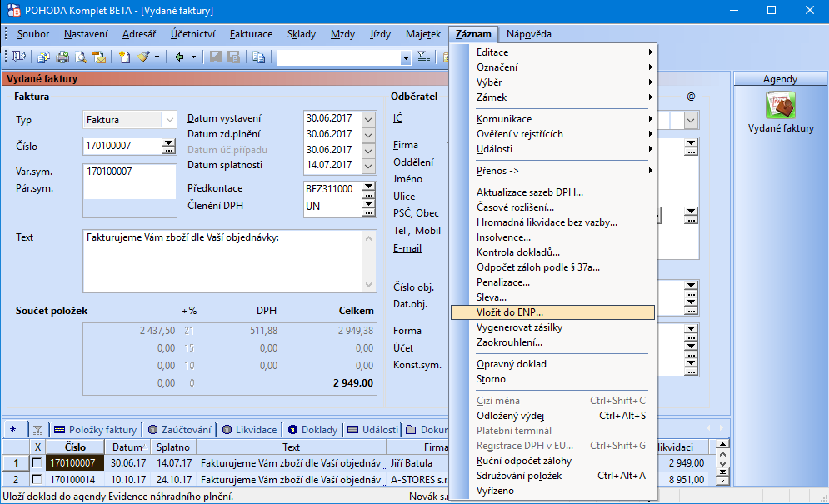Click the Text area scrollbar down arrow
This screenshot has width=829, height=504.
click(x=369, y=285)
